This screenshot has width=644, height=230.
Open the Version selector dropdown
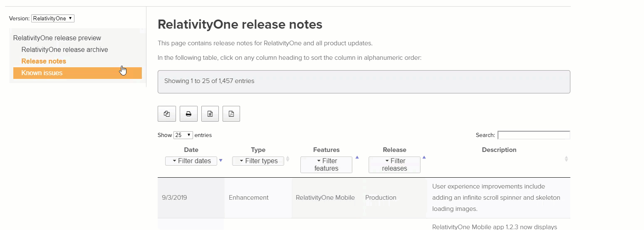(x=53, y=18)
